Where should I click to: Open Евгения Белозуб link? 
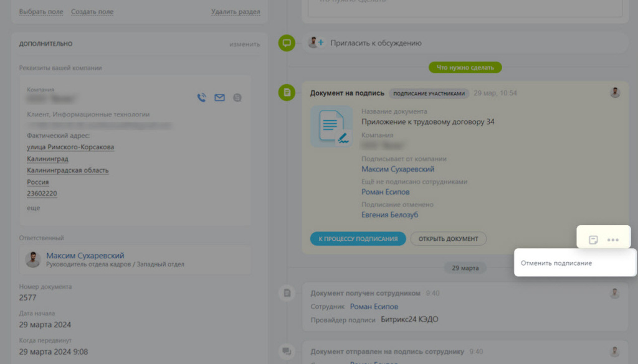pyautogui.click(x=390, y=215)
